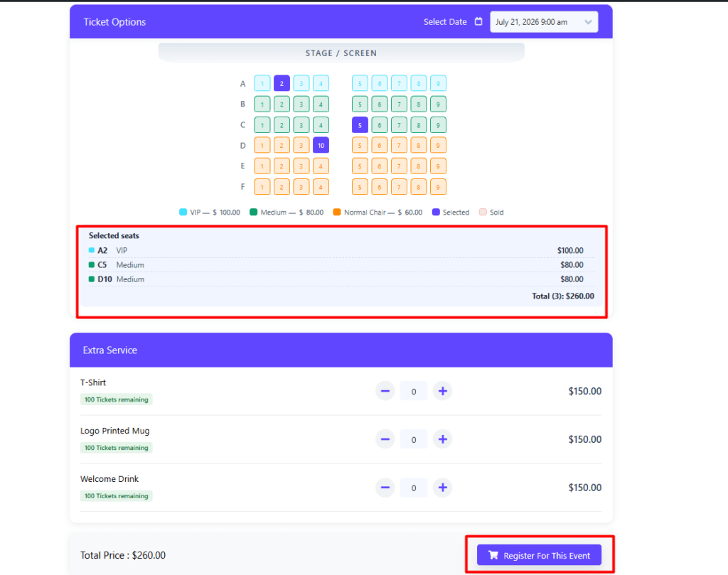Click the Selected legend swatch
The height and width of the screenshot is (575, 728).
(436, 212)
